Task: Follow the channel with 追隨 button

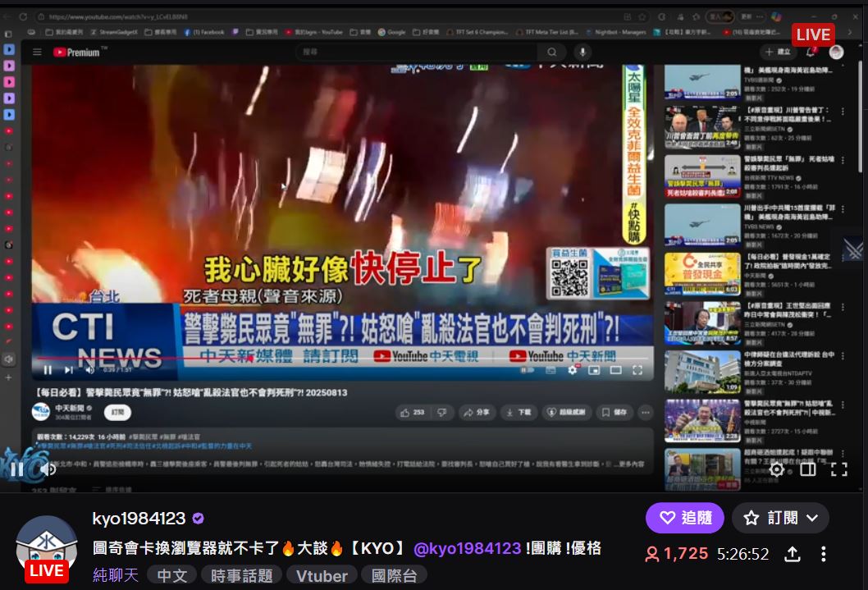Action: (685, 518)
